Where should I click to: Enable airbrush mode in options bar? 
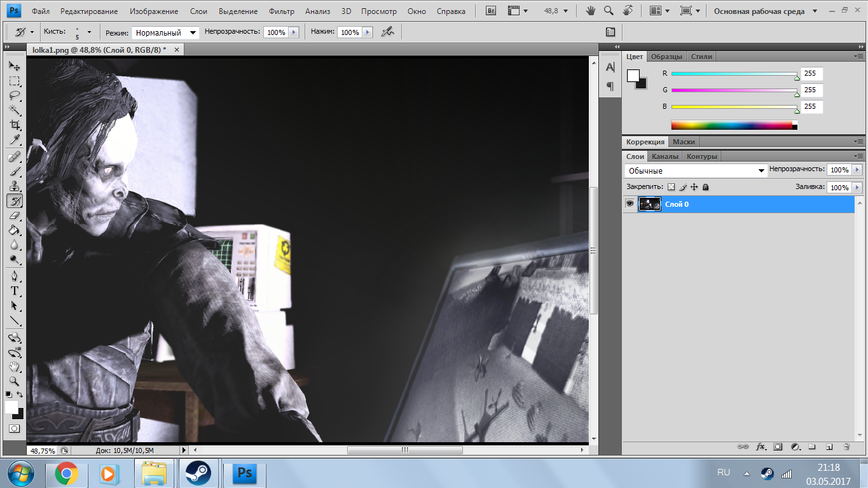(387, 32)
